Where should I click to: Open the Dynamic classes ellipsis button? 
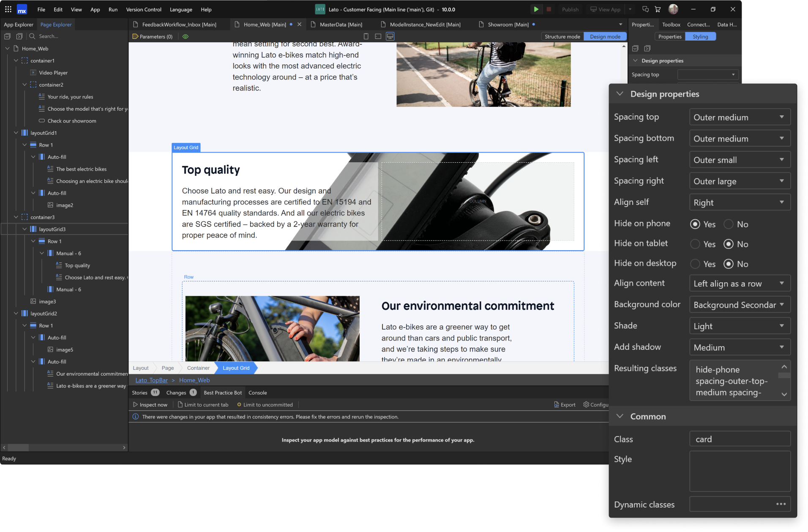click(x=781, y=504)
